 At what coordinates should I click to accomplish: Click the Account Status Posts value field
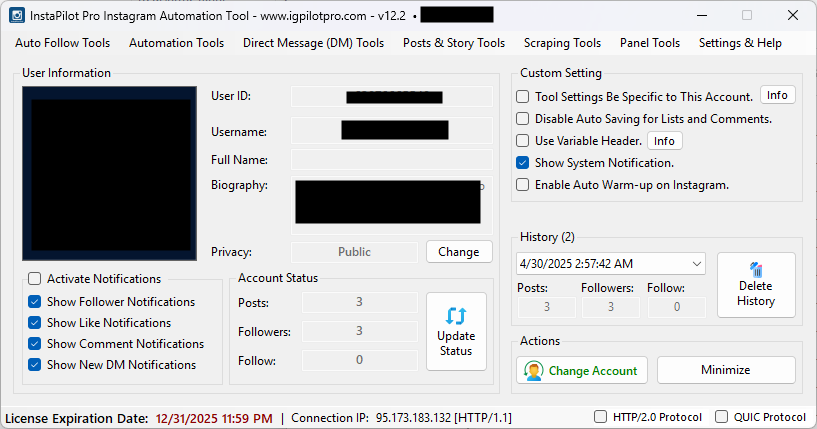click(x=360, y=302)
